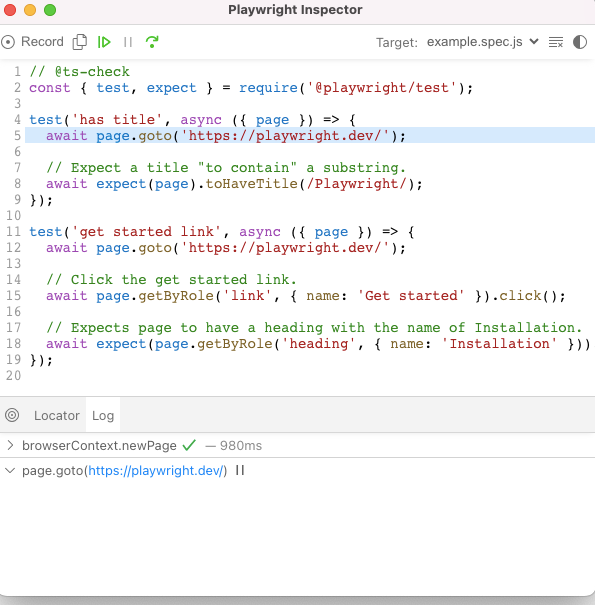Switch to the Locator tab

pos(57,415)
